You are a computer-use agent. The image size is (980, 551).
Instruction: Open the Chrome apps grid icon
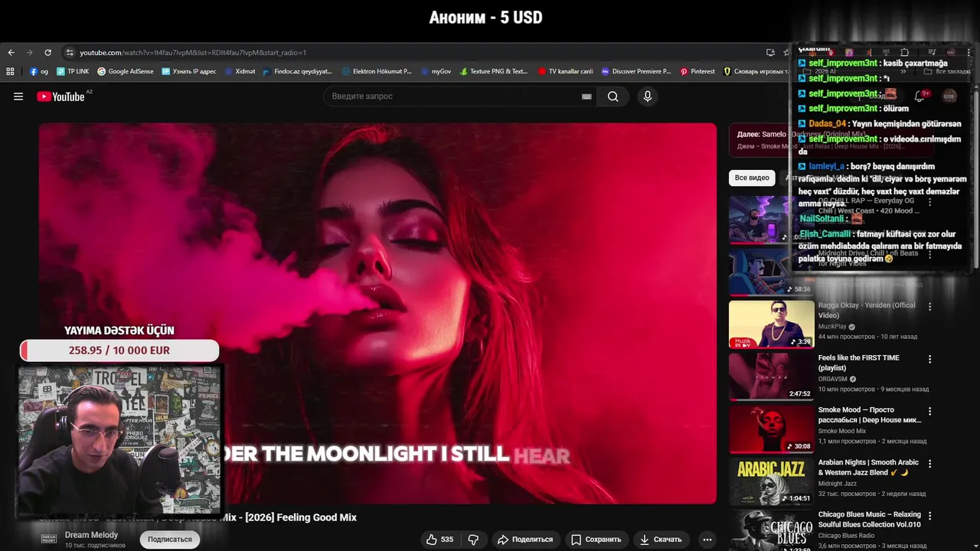click(10, 71)
